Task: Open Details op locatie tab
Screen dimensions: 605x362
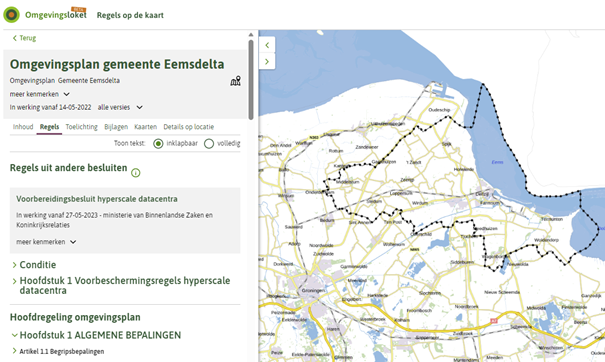Action: 188,127
